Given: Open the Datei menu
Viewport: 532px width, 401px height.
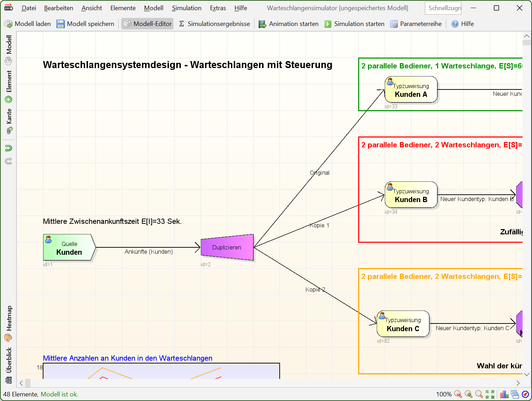Looking at the screenshot, I should pyautogui.click(x=29, y=8).
